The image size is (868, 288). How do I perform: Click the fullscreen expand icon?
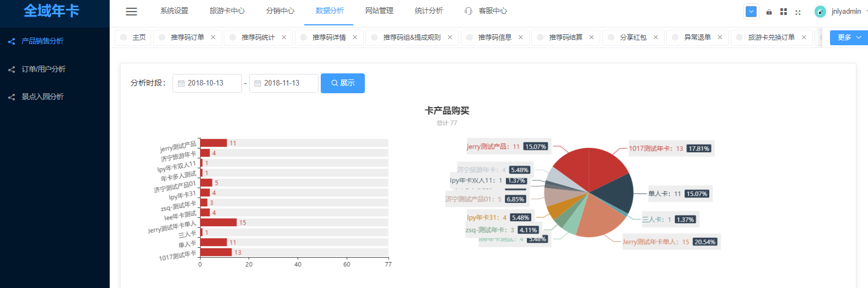(797, 12)
